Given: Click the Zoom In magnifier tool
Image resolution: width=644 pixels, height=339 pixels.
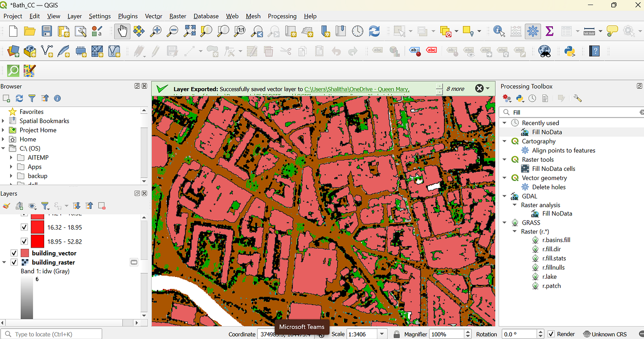Looking at the screenshot, I should pos(156,31).
